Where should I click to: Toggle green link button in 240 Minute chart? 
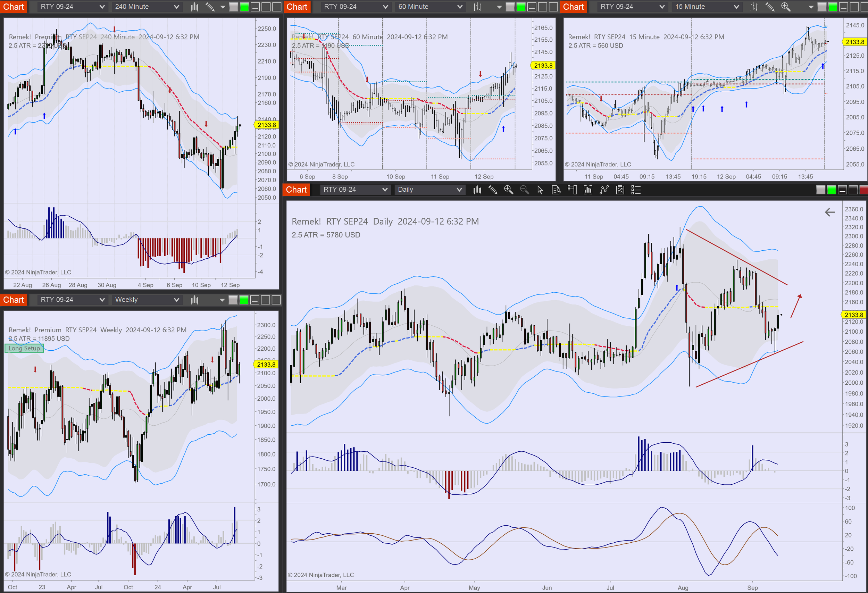click(244, 7)
